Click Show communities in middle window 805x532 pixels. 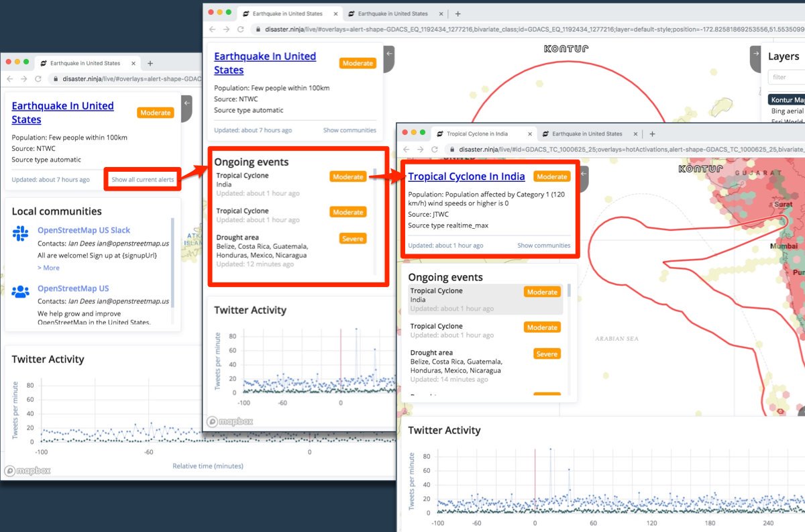[350, 130]
